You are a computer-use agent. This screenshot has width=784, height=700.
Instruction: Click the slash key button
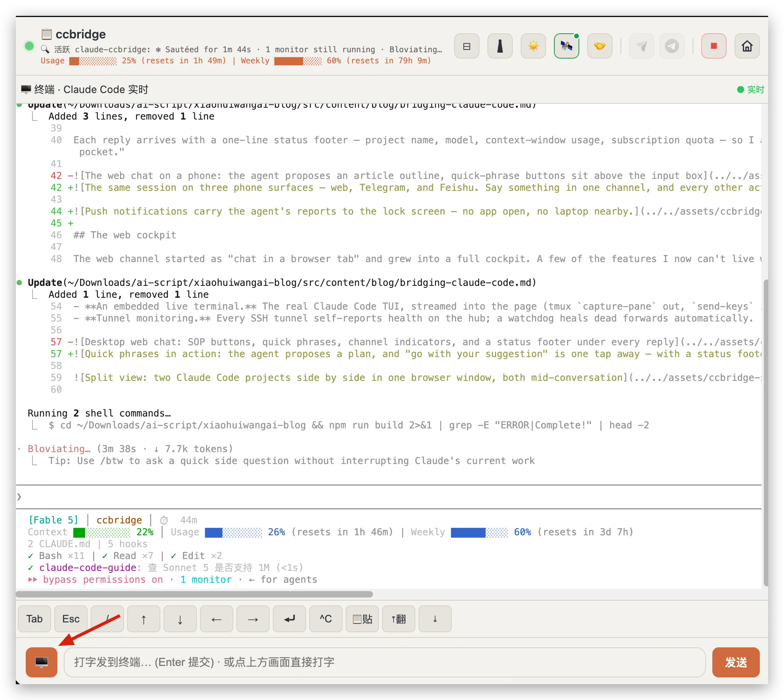click(x=107, y=619)
